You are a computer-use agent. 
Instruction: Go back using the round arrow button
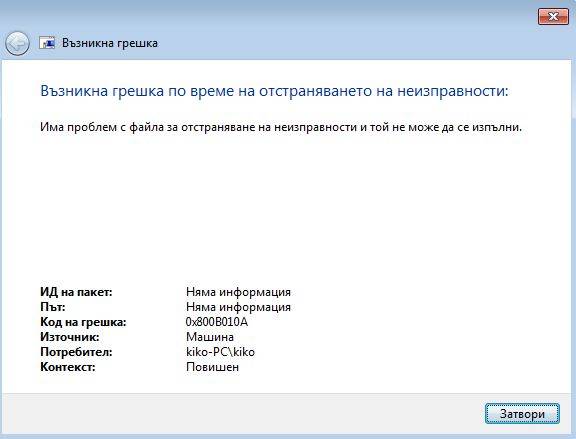(17, 43)
